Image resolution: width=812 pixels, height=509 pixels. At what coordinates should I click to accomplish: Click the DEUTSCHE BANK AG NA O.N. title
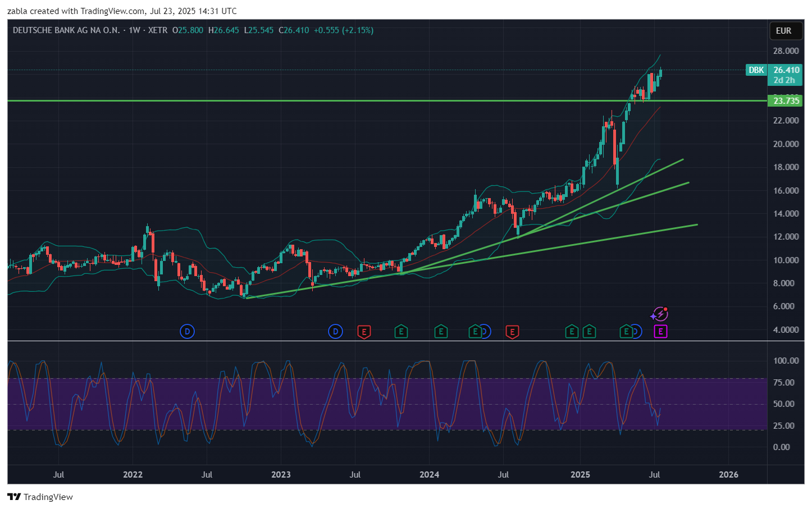pyautogui.click(x=66, y=30)
